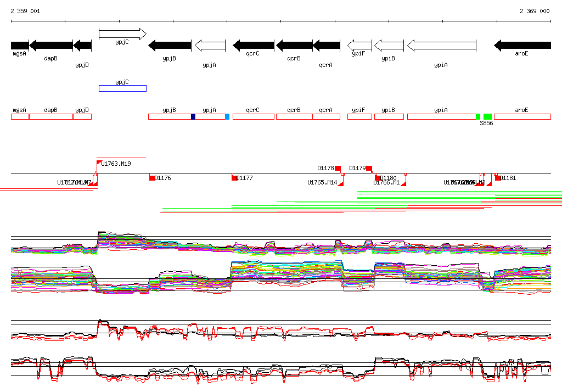Click the U1765.M14 triangle marker
Viewport: 562px width, 392px height.
click(341, 183)
